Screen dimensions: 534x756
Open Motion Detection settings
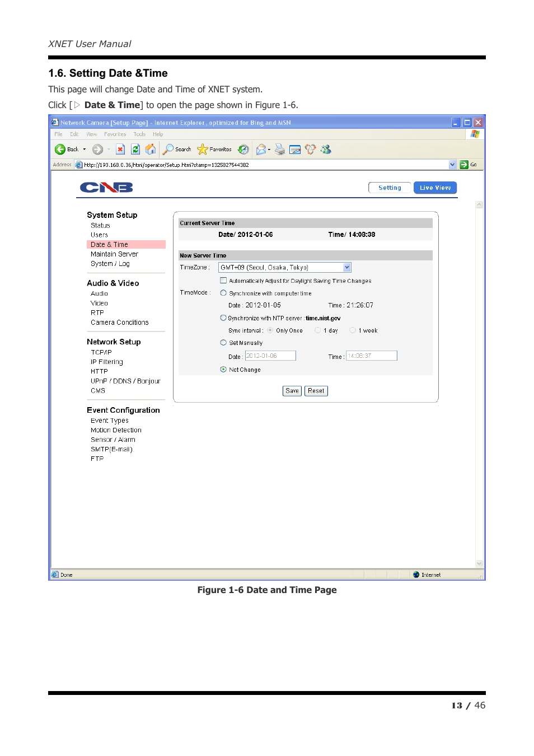click(x=116, y=430)
